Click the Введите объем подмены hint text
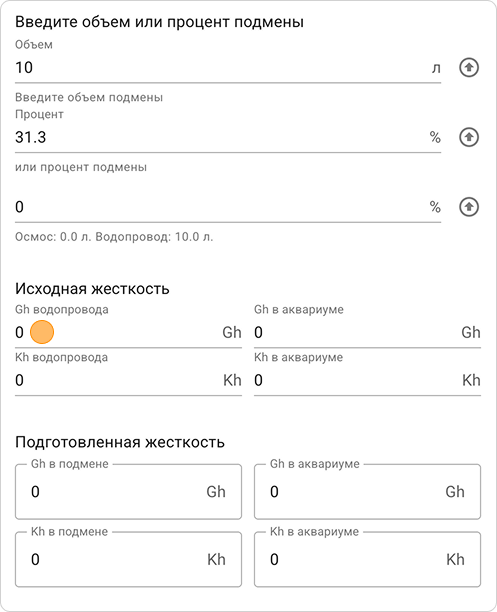This screenshot has width=497, height=612. (x=89, y=97)
